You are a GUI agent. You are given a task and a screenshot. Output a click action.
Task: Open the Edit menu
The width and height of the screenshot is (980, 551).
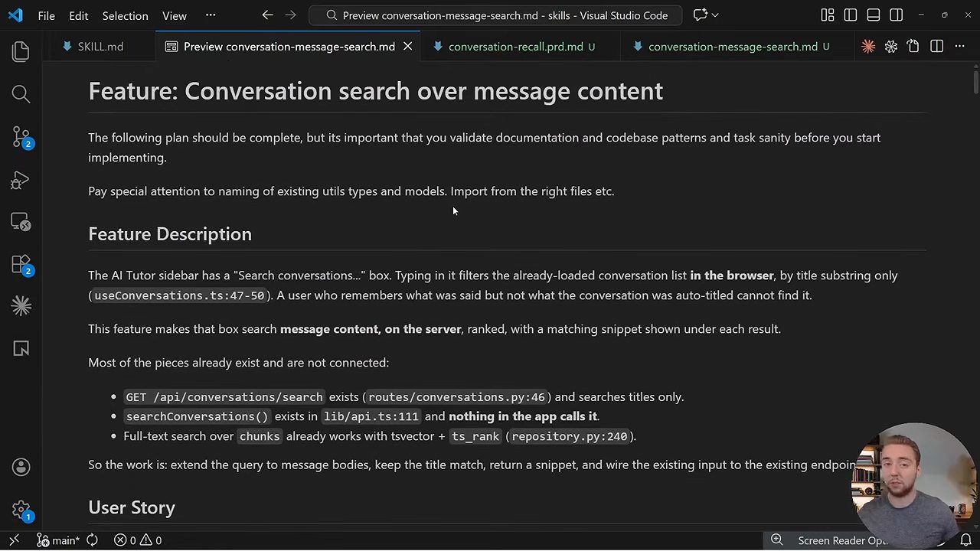[78, 15]
